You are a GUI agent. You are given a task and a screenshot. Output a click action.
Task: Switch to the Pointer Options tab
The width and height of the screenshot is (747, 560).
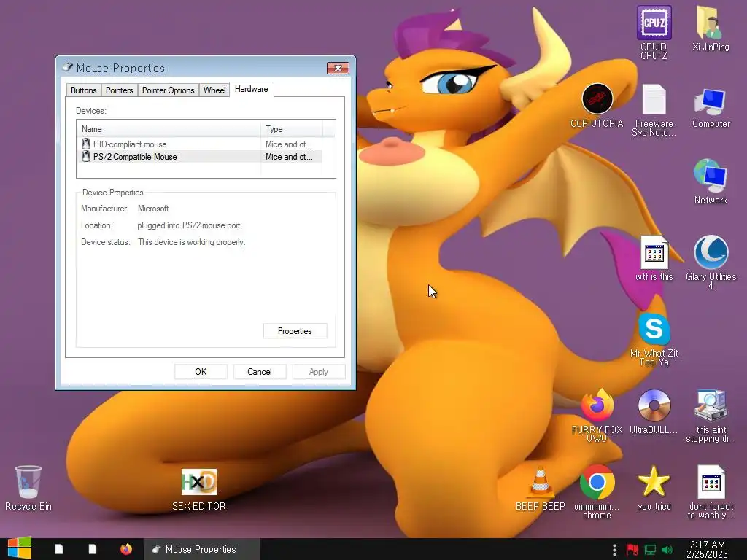(169, 90)
